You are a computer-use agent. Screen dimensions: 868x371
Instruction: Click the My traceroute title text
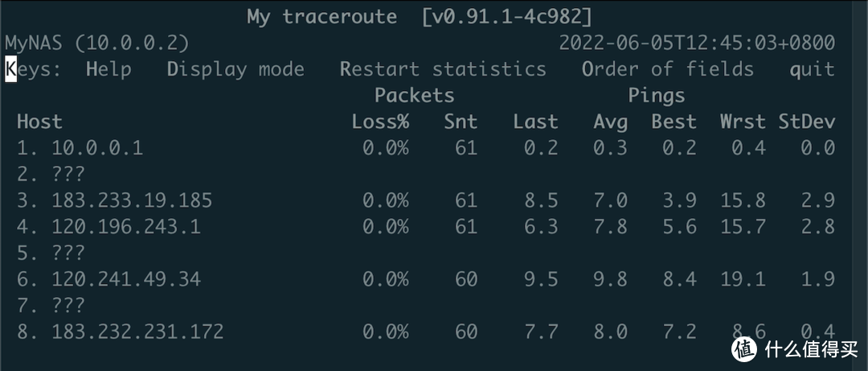point(321,17)
